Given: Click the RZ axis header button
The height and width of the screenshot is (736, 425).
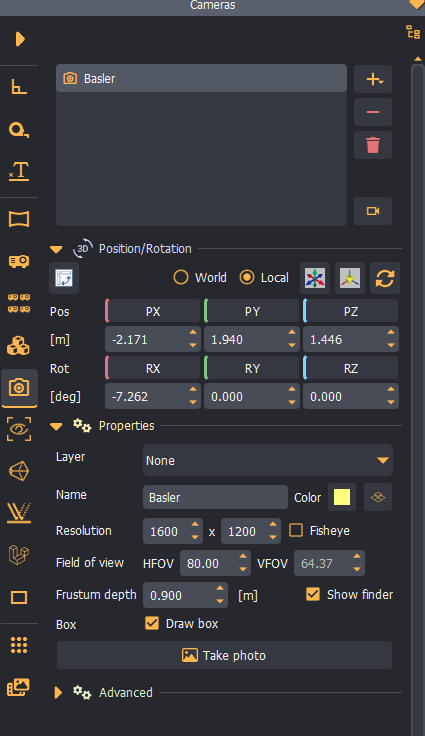Looking at the screenshot, I should click(x=351, y=368).
